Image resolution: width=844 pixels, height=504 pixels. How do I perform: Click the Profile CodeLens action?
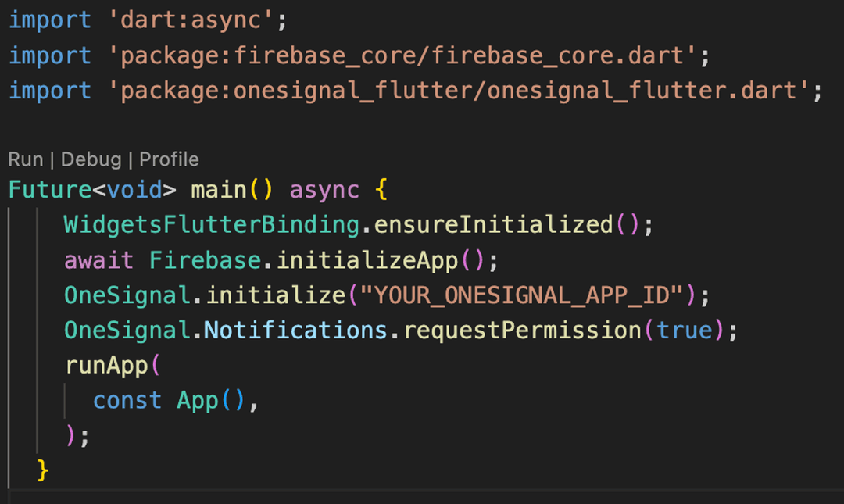click(x=168, y=159)
